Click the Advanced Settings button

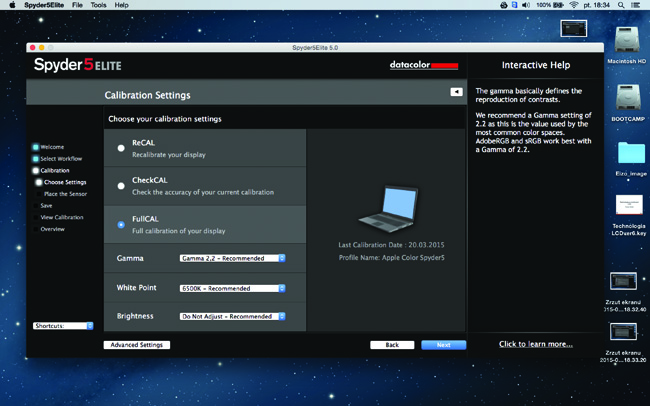(x=137, y=345)
